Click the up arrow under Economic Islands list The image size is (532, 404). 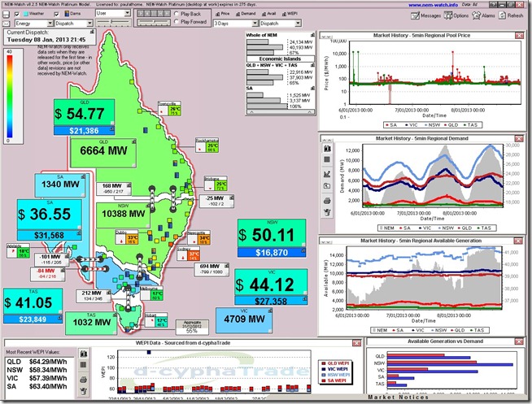(x=251, y=112)
